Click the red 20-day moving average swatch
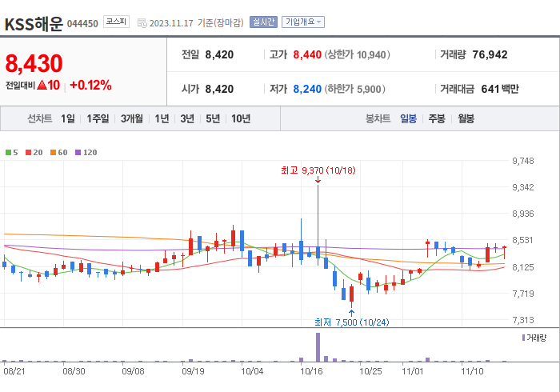This screenshot has width=560, height=392. [29, 153]
